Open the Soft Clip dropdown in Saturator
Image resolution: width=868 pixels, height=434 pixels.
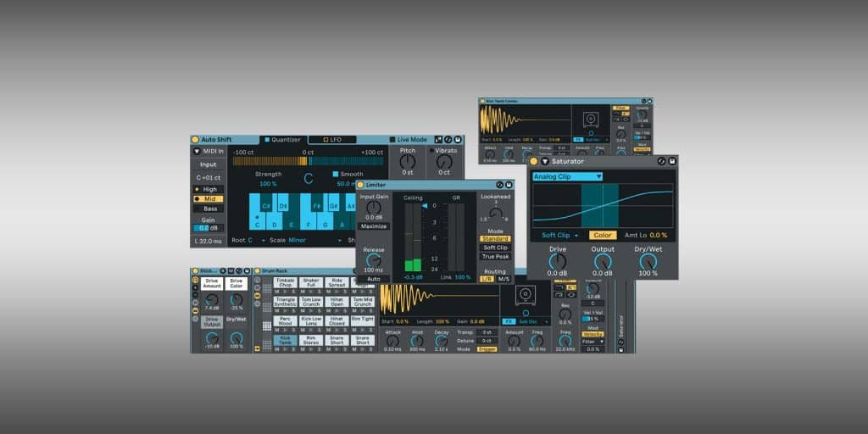tap(560, 235)
